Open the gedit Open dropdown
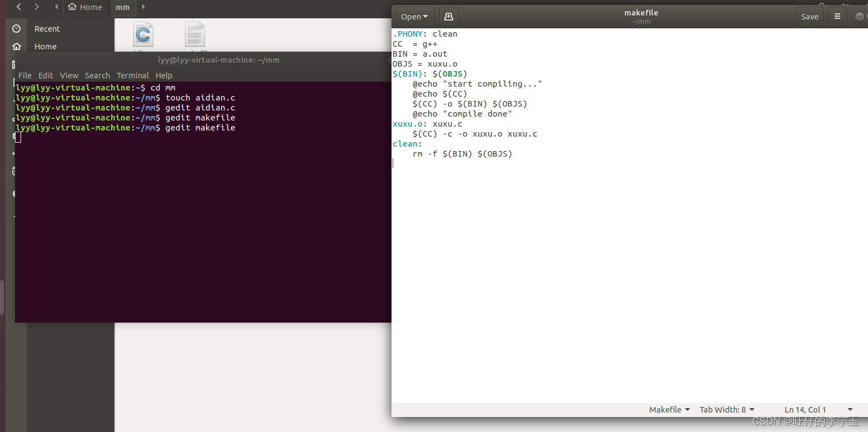This screenshot has height=432, width=868. click(x=415, y=17)
